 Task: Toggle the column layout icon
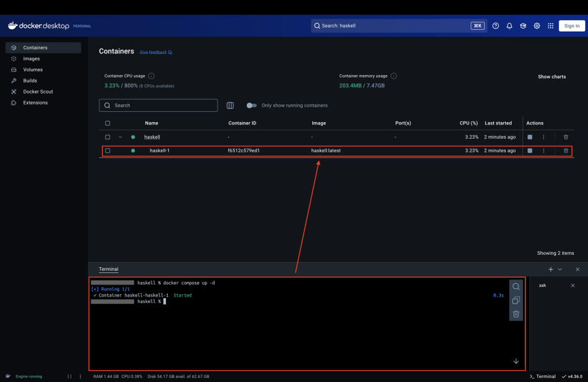(x=230, y=106)
